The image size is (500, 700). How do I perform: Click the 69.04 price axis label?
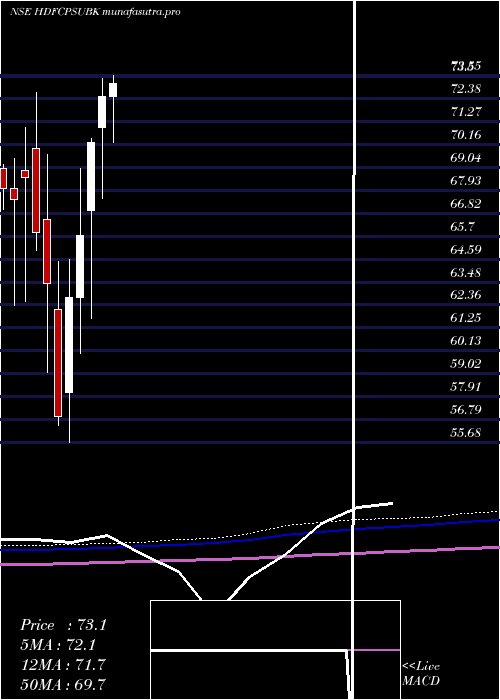466,158
